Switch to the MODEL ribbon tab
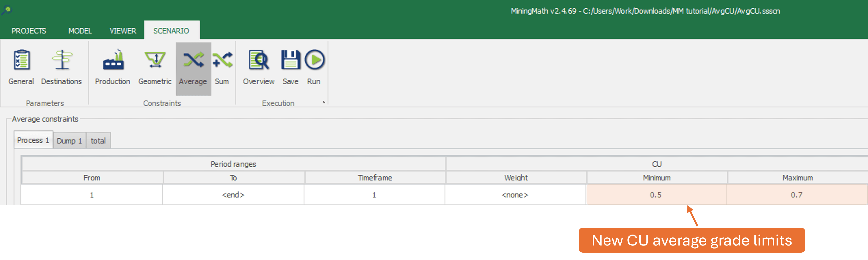This screenshot has width=868, height=260. [80, 31]
